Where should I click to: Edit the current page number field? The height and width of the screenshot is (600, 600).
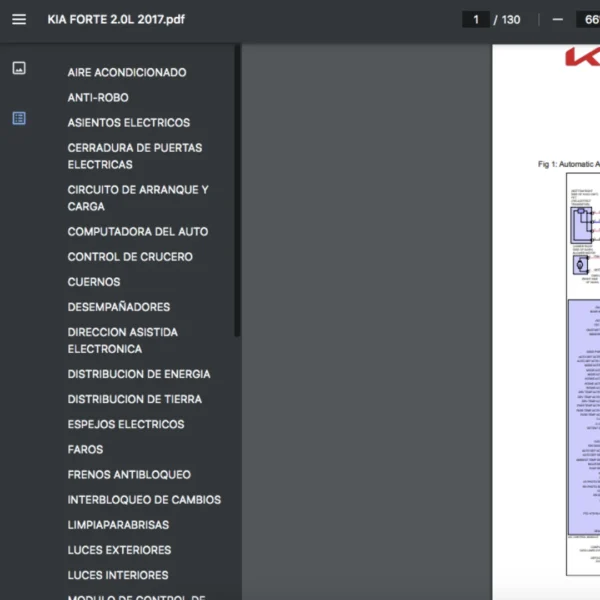point(476,20)
